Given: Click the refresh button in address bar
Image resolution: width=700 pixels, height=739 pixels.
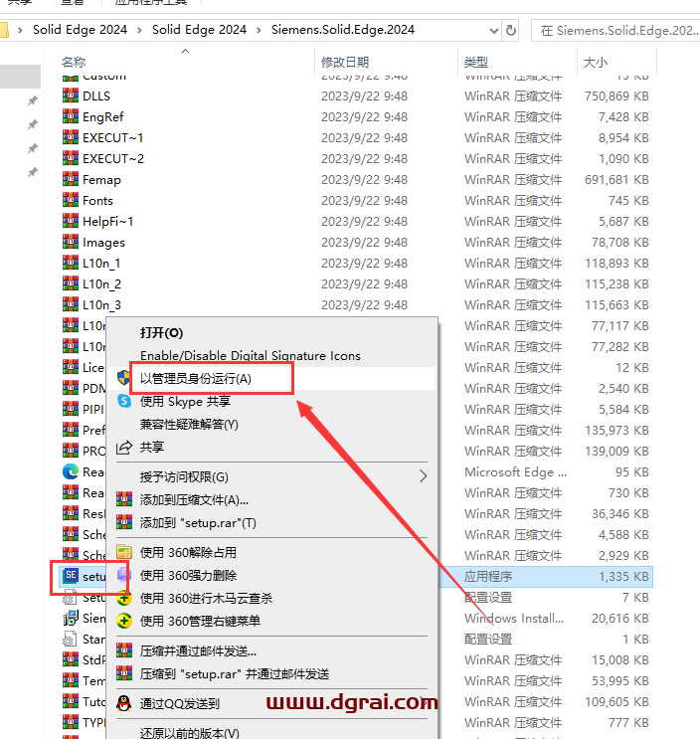Looking at the screenshot, I should [511, 31].
